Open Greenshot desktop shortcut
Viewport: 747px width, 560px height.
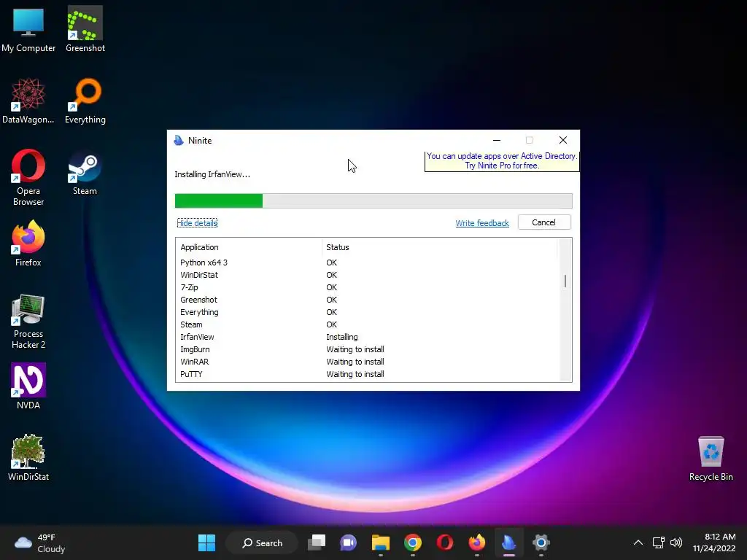click(85, 29)
